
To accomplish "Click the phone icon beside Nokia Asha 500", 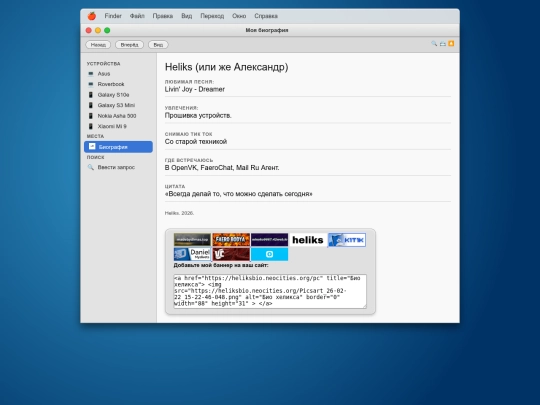I will click(91, 116).
